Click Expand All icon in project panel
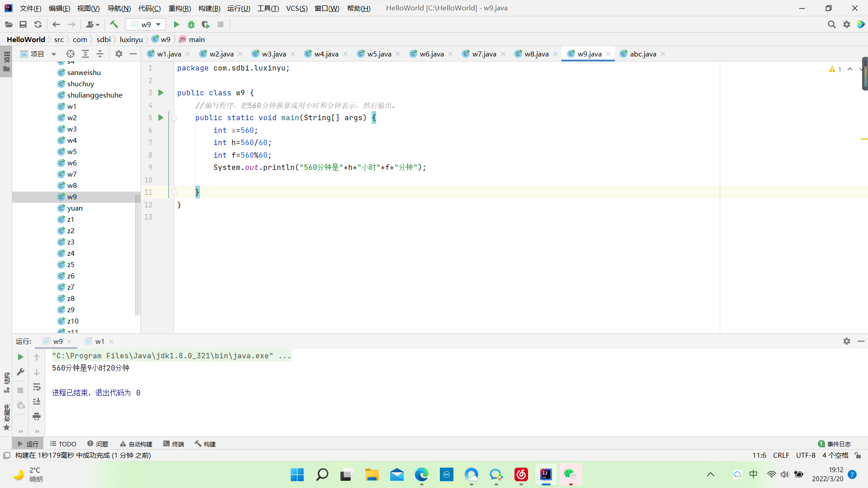Image resolution: width=868 pixels, height=488 pixels. (85, 54)
